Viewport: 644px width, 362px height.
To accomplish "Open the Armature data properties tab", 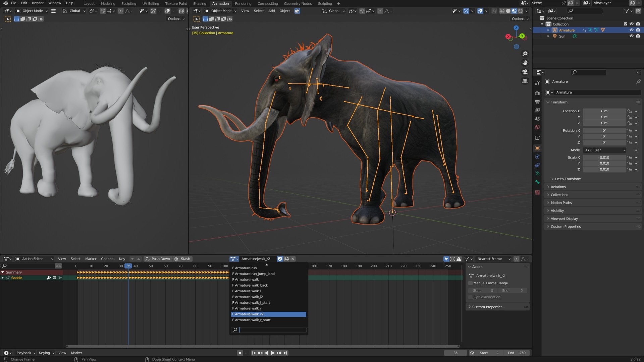I will coord(537,174).
